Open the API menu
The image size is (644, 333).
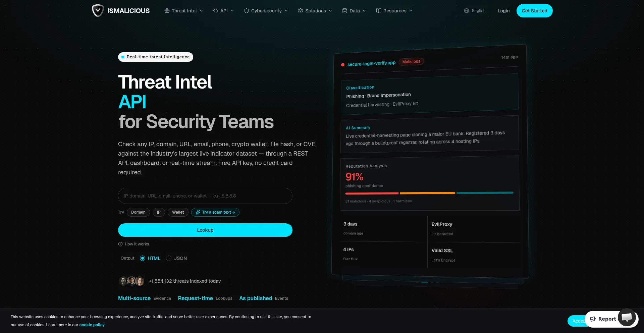coord(223,11)
